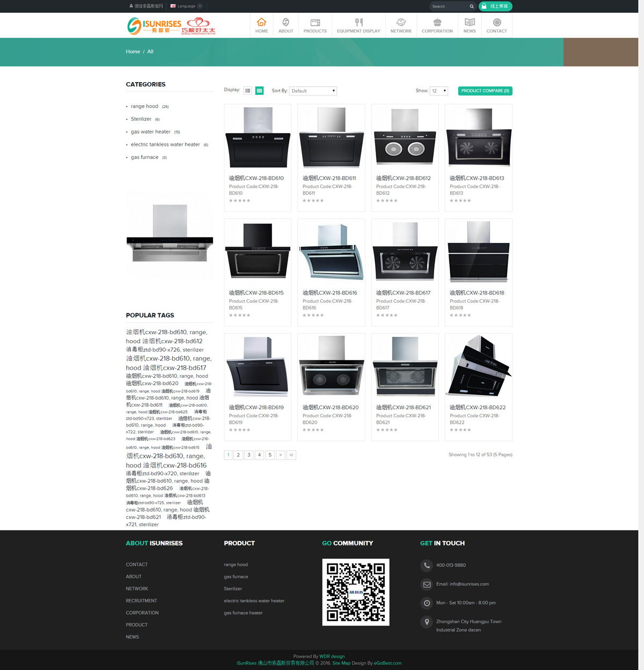Viewport: 644px width, 670px height.
Task: Click the Home icon in navigation
Action: (261, 23)
